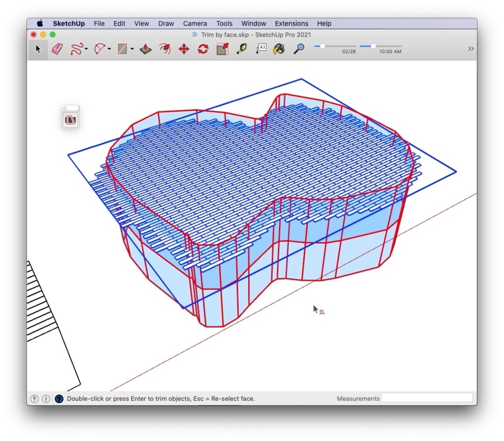This screenshot has width=504, height=441.
Task: Click the "10:00 AM" time label
Action: click(390, 51)
